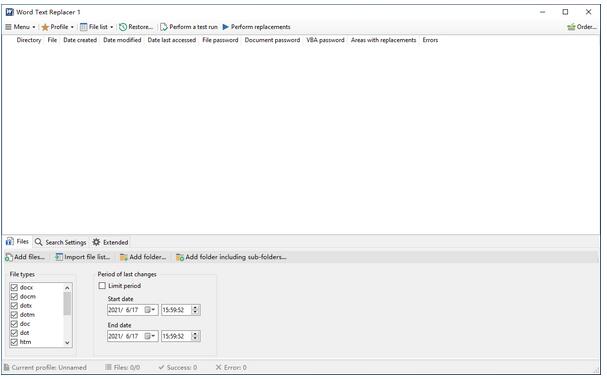
Task: Click the End date time spinner
Action: (x=195, y=336)
